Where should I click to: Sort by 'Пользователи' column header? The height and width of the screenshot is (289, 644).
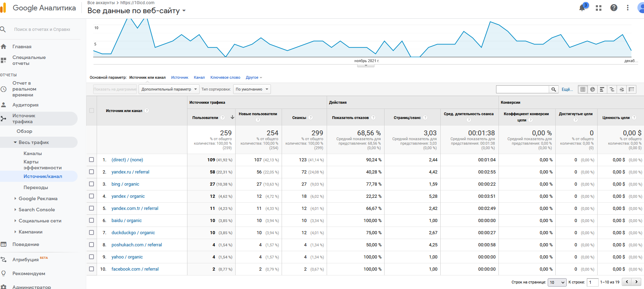(205, 118)
